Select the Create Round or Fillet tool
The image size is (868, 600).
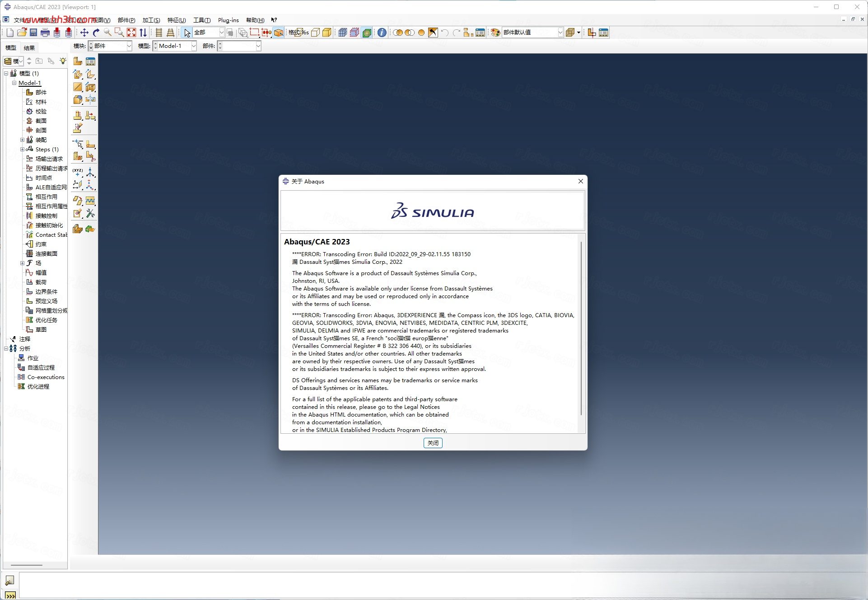(78, 100)
